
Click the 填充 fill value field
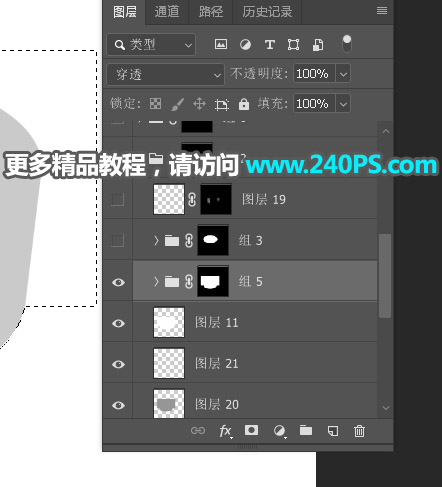point(314,104)
